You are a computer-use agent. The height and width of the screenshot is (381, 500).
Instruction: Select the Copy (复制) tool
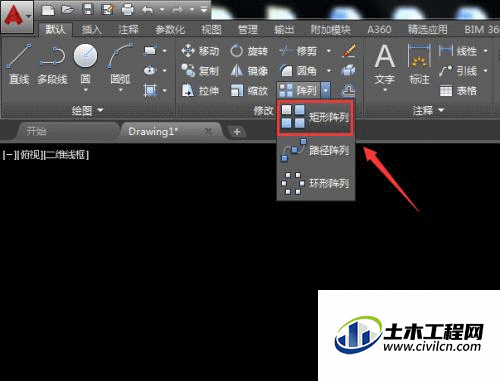click(200, 71)
